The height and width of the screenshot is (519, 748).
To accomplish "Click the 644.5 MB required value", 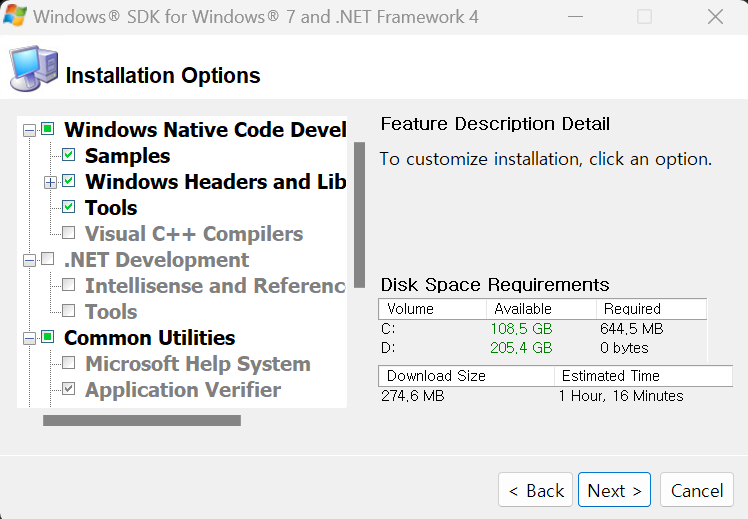I will tap(632, 329).
